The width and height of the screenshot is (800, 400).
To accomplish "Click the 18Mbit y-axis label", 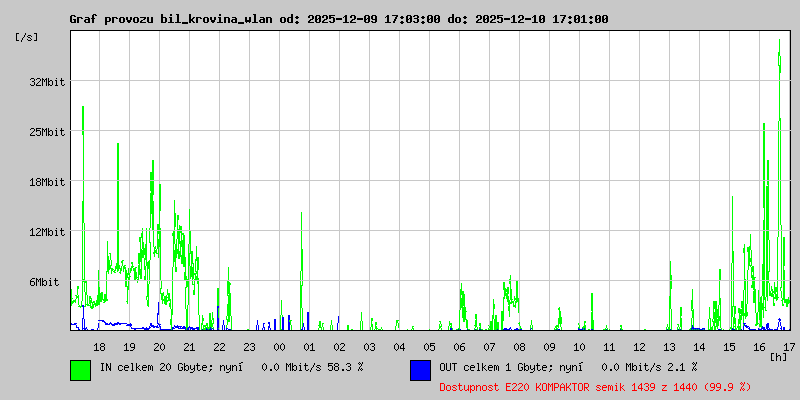I will pyautogui.click(x=47, y=182).
